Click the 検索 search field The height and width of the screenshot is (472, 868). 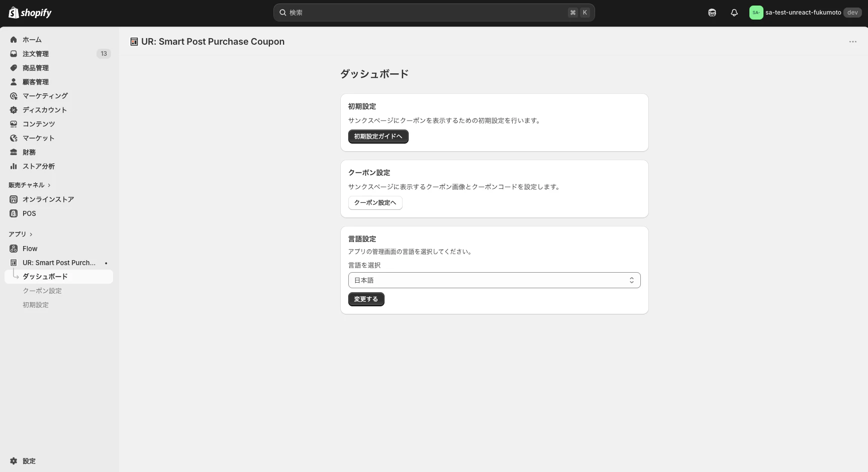434,13
